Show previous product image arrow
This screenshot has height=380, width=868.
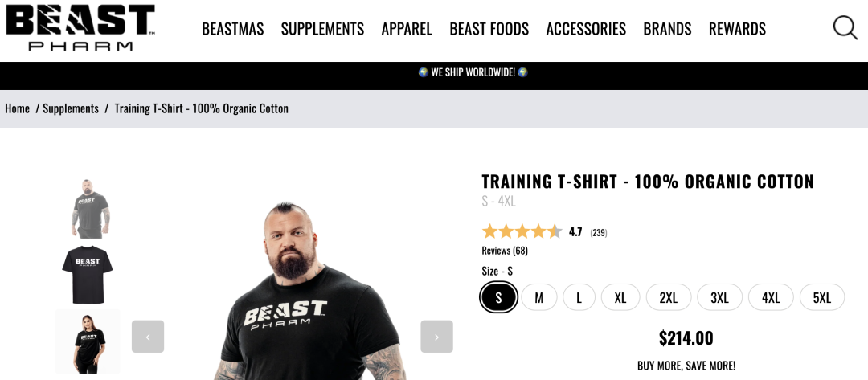click(148, 337)
